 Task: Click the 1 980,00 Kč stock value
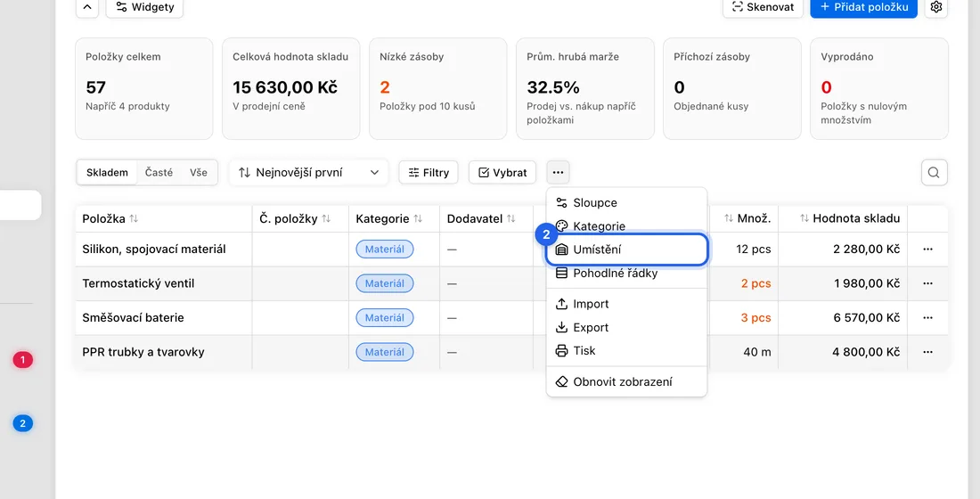[867, 283]
